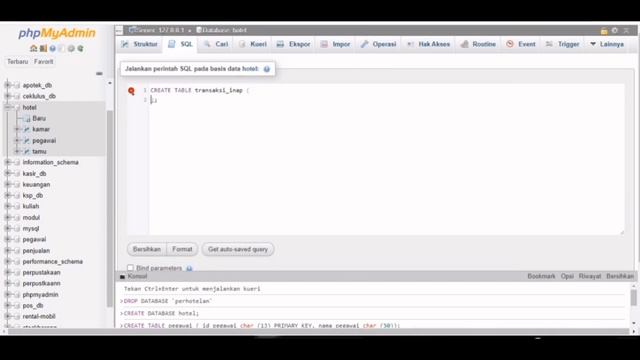Open Bind parameters help icon
Viewport: 640px width, 360px height.
(189, 268)
